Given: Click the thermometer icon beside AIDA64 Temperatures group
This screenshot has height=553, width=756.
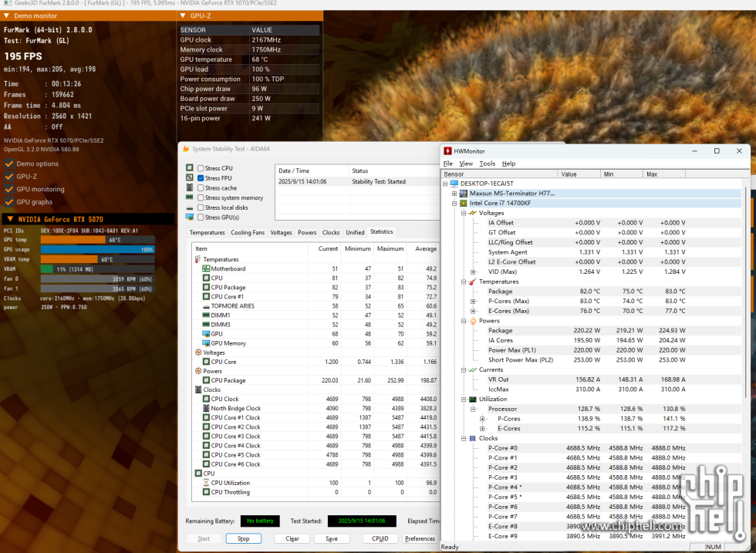Looking at the screenshot, I should tap(197, 259).
